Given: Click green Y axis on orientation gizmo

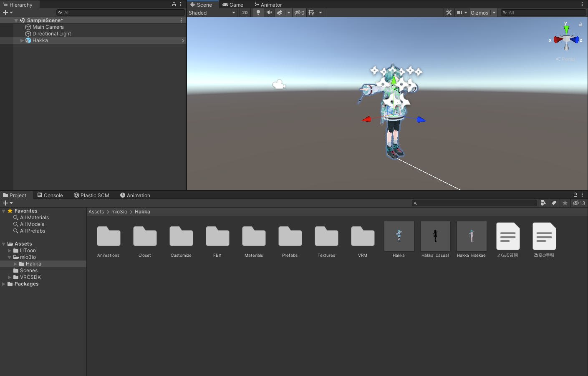Looking at the screenshot, I should click(x=566, y=29).
